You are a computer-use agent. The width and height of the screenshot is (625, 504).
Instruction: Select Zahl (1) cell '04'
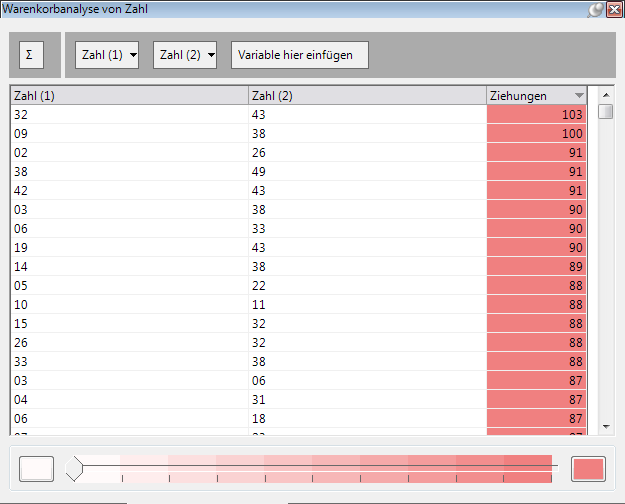point(130,400)
